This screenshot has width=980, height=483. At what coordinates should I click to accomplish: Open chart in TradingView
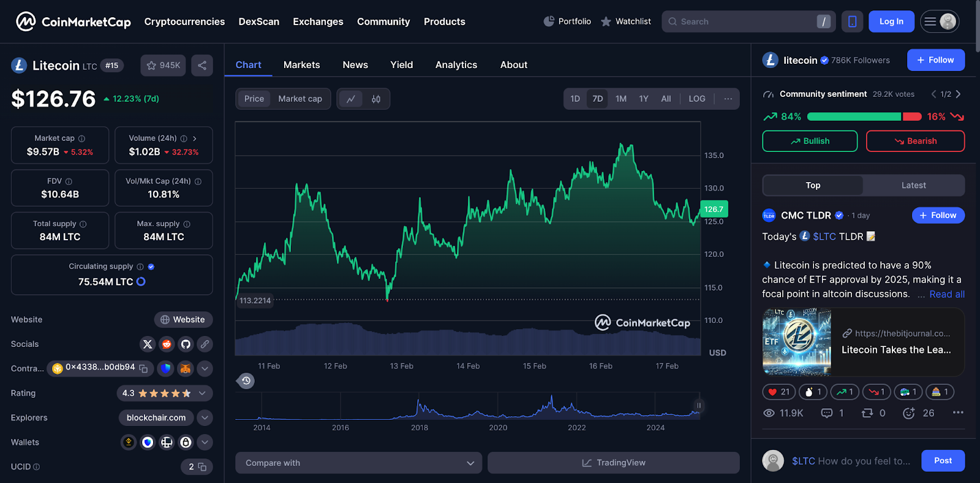[614, 463]
